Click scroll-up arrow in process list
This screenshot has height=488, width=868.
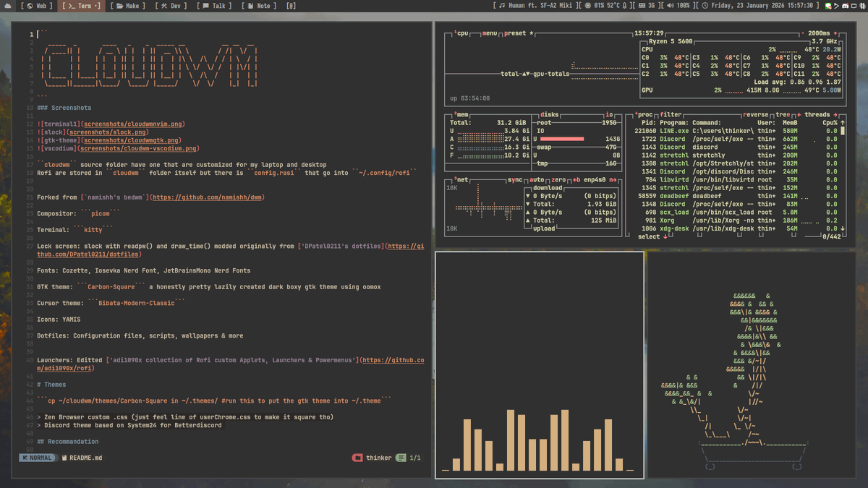click(x=843, y=123)
